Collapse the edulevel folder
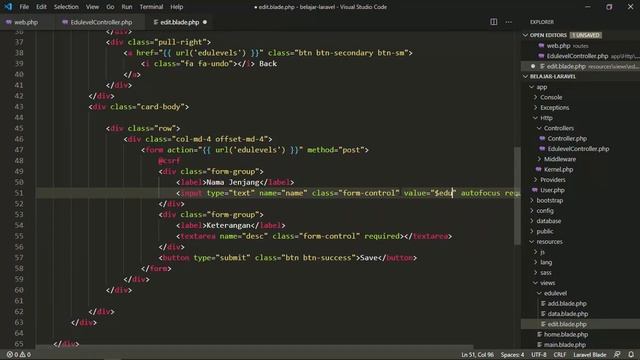The height and width of the screenshot is (360, 640). (x=555, y=293)
